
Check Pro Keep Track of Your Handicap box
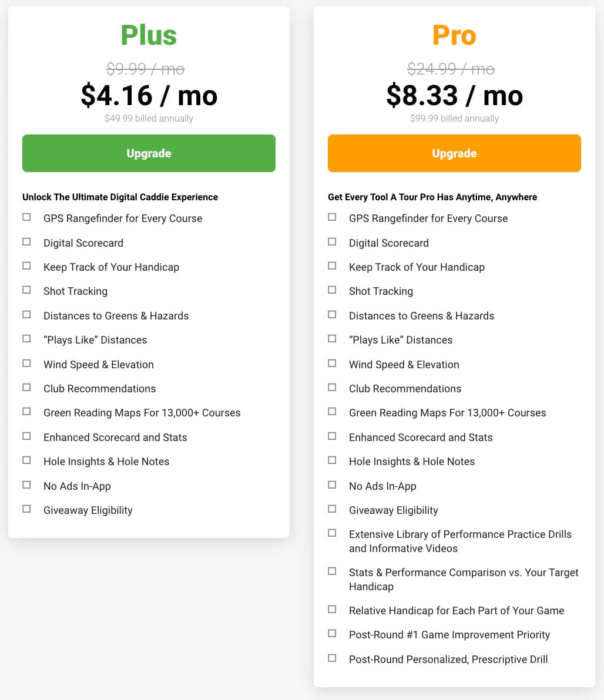[332, 266]
